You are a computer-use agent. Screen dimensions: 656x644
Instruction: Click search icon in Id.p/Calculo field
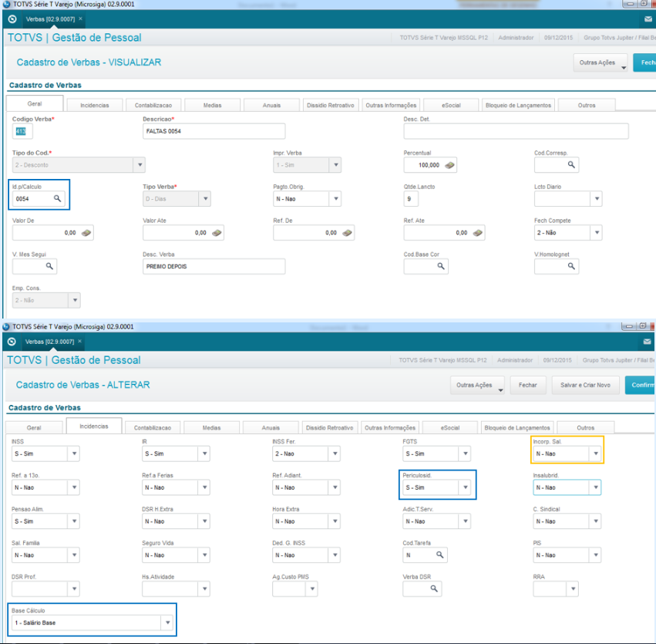pos(57,198)
